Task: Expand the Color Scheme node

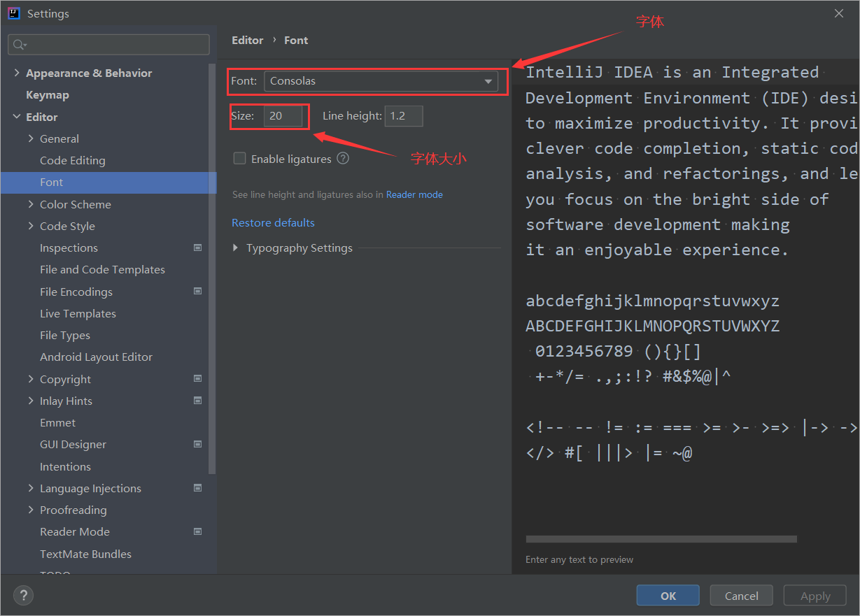Action: 31,204
